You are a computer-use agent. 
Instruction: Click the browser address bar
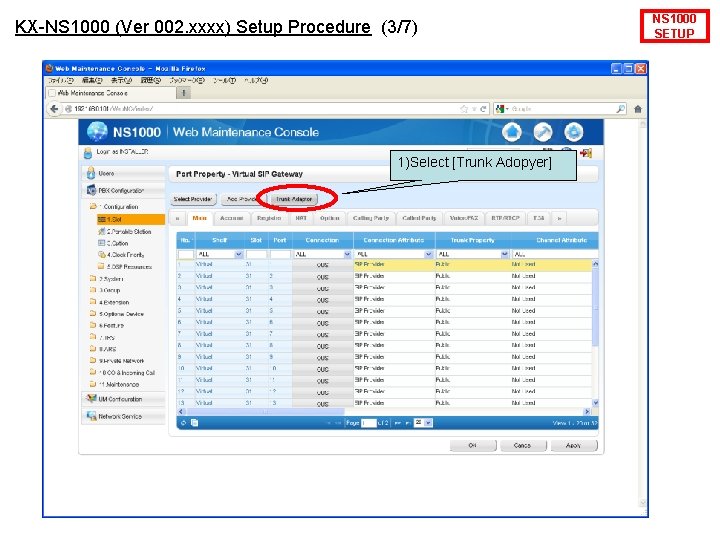[x=266, y=109]
